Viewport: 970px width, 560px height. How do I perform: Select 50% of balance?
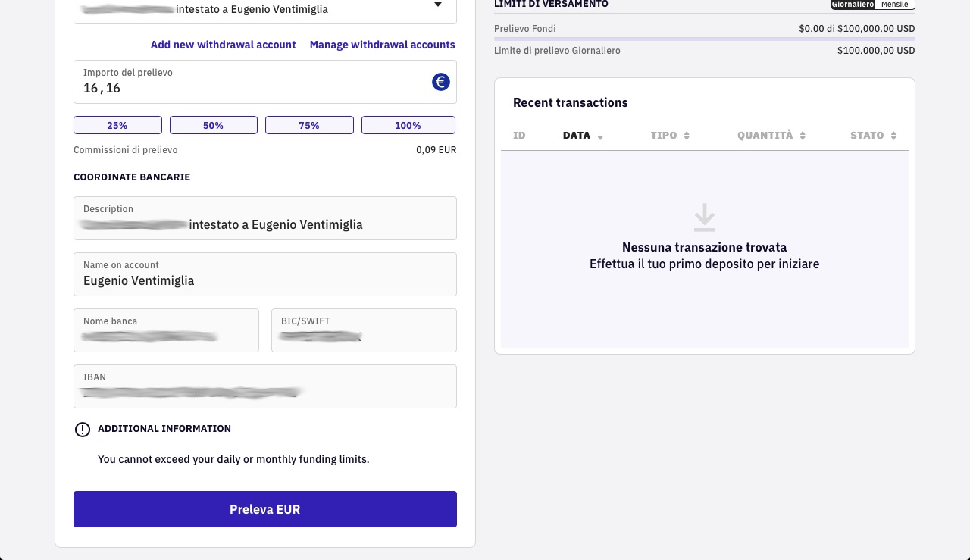pyautogui.click(x=214, y=125)
